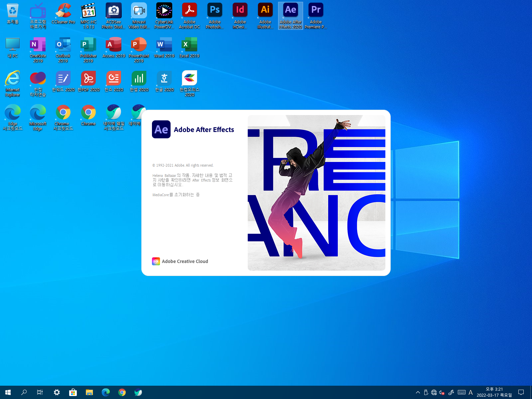Select the 한글 2020 desktop icon

(x=164, y=82)
